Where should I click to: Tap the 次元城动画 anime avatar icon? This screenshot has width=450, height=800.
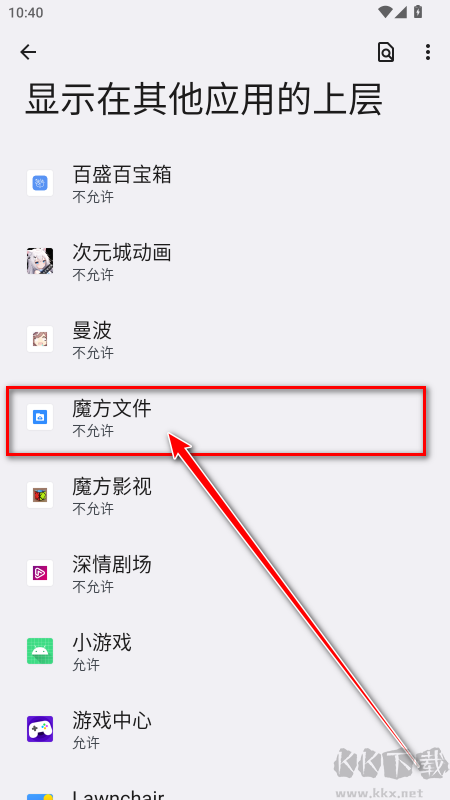(40, 261)
